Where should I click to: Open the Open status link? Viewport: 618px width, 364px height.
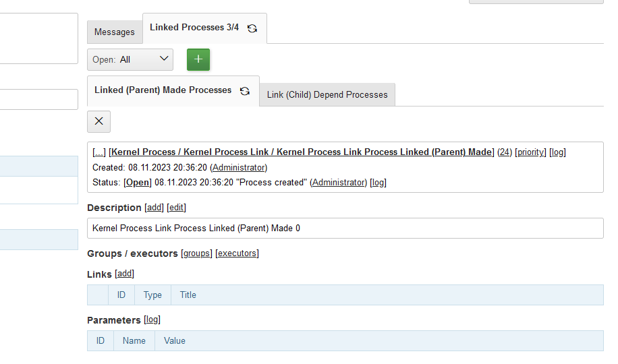[138, 183]
